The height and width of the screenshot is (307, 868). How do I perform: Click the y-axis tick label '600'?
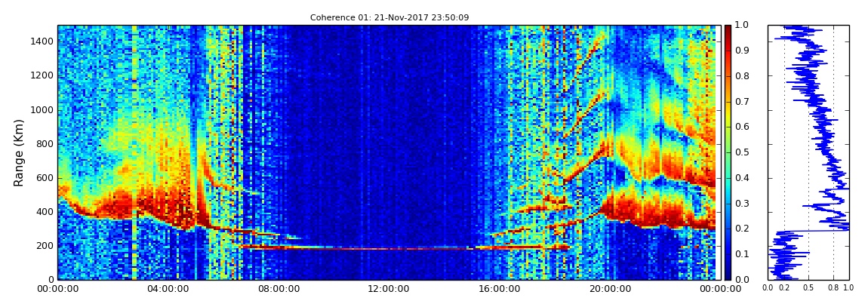46,177
